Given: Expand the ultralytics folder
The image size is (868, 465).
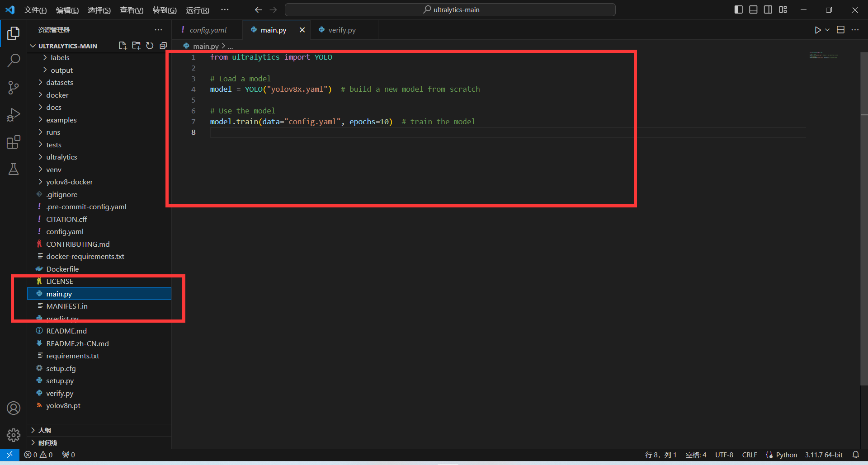Looking at the screenshot, I should (99, 157).
